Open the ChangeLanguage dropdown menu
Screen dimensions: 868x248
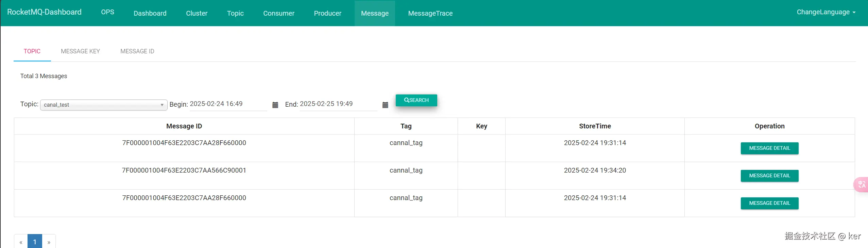(826, 12)
